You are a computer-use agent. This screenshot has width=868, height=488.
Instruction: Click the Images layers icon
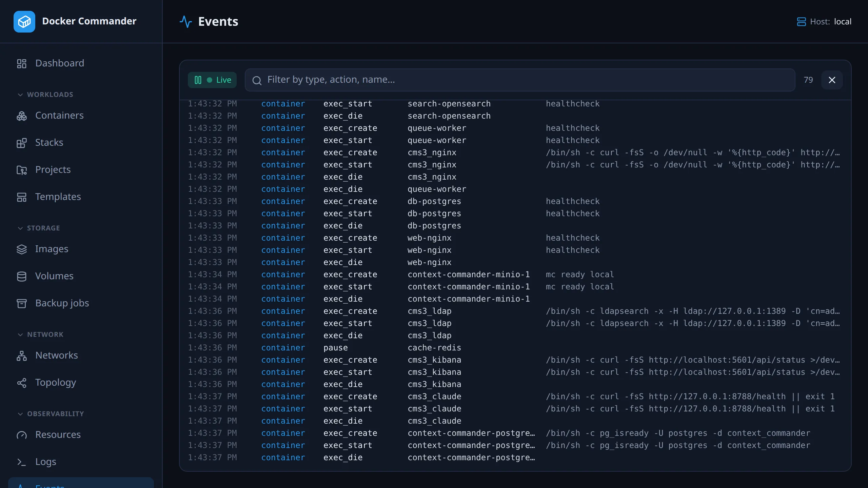(22, 249)
